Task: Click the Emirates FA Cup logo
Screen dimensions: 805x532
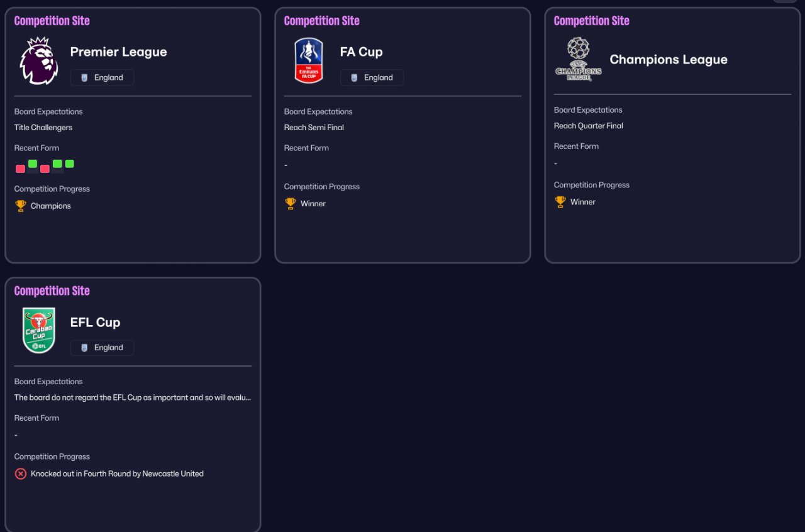Action: pos(309,60)
